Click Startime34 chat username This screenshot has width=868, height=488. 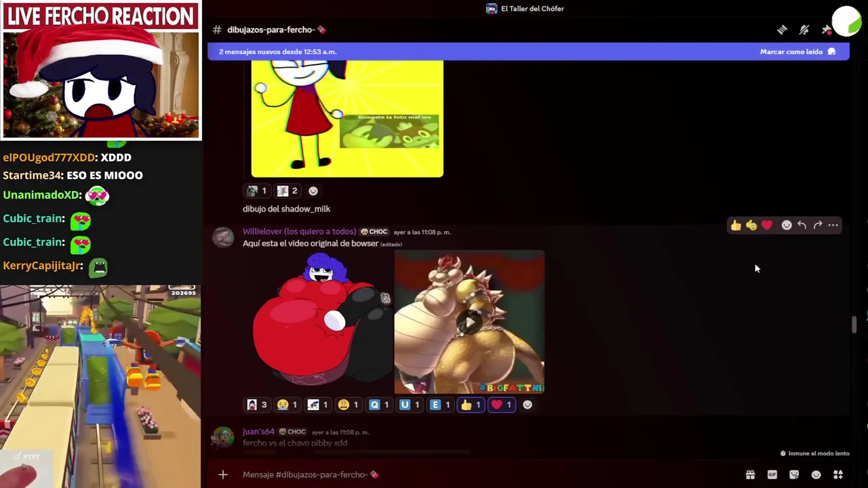tap(33, 176)
